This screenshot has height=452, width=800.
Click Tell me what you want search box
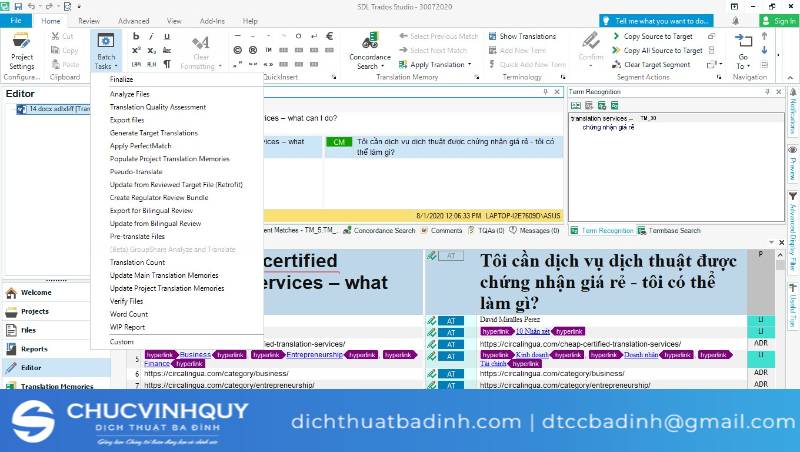pos(656,21)
